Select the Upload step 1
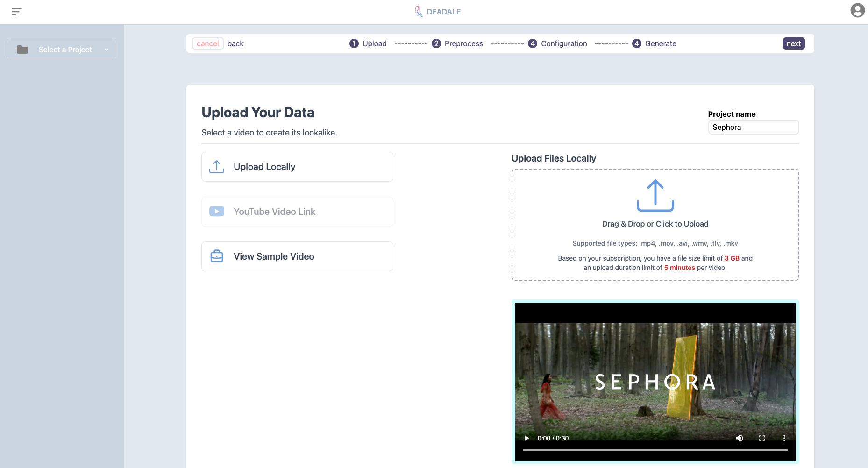The height and width of the screenshot is (468, 868). [x=368, y=43]
